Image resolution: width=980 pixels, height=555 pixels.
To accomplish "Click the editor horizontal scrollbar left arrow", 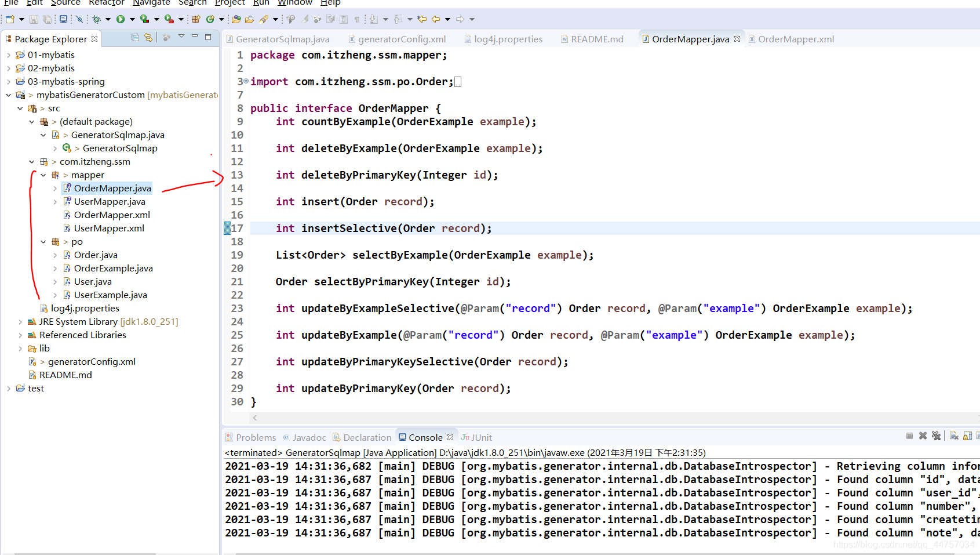I will point(254,418).
